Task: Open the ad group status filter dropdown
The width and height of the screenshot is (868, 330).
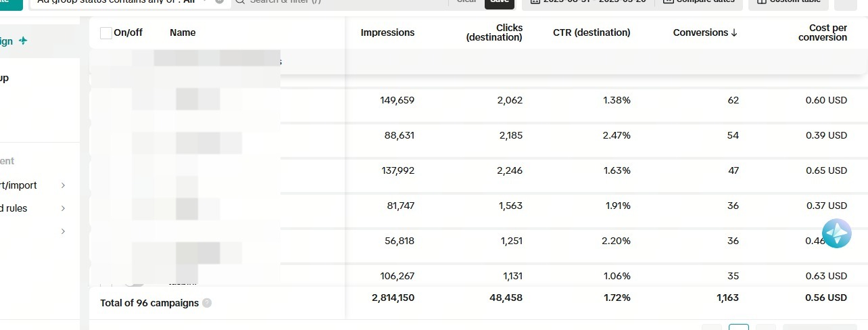Action: click(205, 1)
